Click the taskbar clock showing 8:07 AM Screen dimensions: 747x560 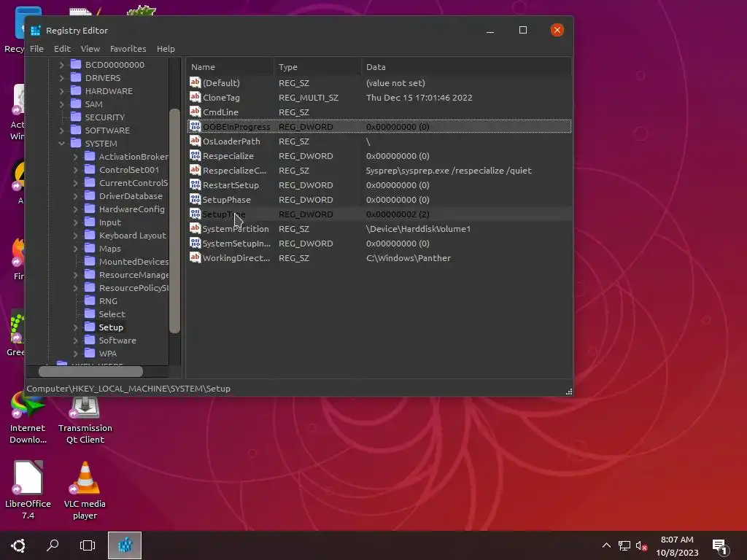(x=677, y=545)
